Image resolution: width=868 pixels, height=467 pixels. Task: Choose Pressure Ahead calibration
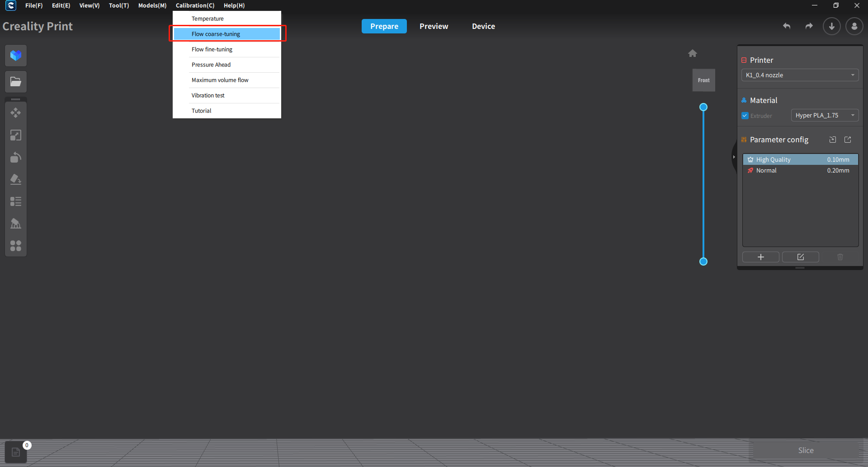tap(227, 65)
